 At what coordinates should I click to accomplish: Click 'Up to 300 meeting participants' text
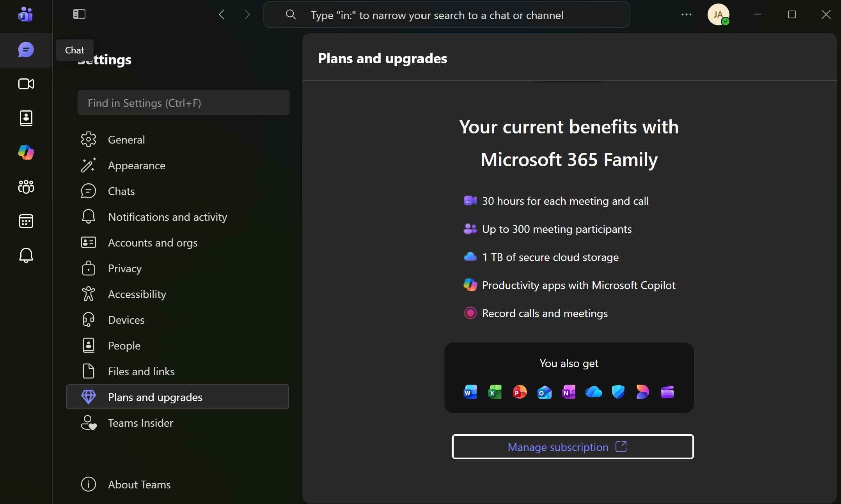(557, 229)
